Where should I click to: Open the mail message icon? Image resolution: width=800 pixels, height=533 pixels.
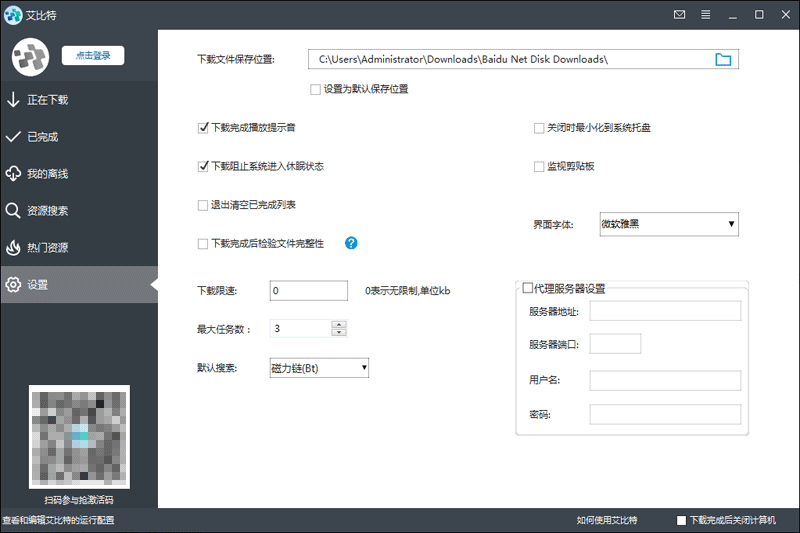coord(679,15)
